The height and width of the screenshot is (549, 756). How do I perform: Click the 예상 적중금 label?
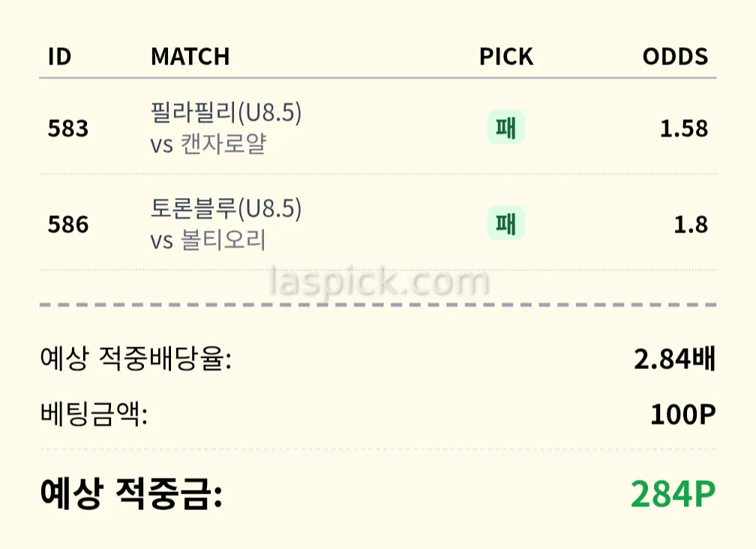point(131,494)
